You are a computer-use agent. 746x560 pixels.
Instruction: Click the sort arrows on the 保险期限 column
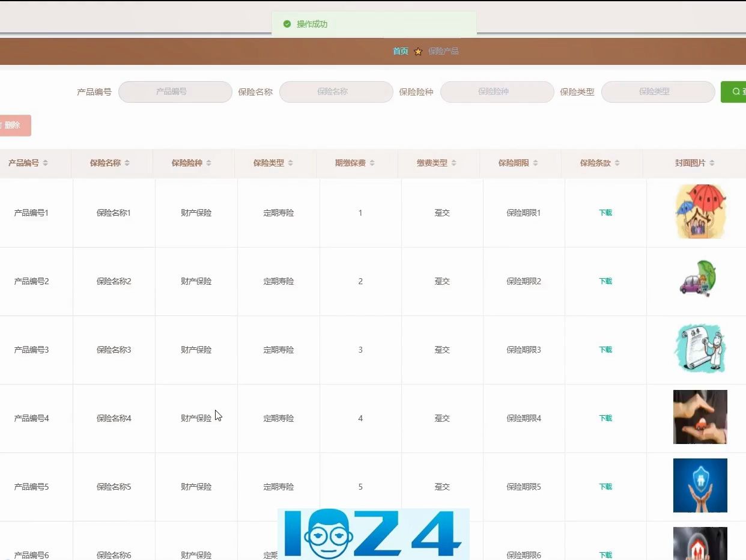tap(535, 163)
